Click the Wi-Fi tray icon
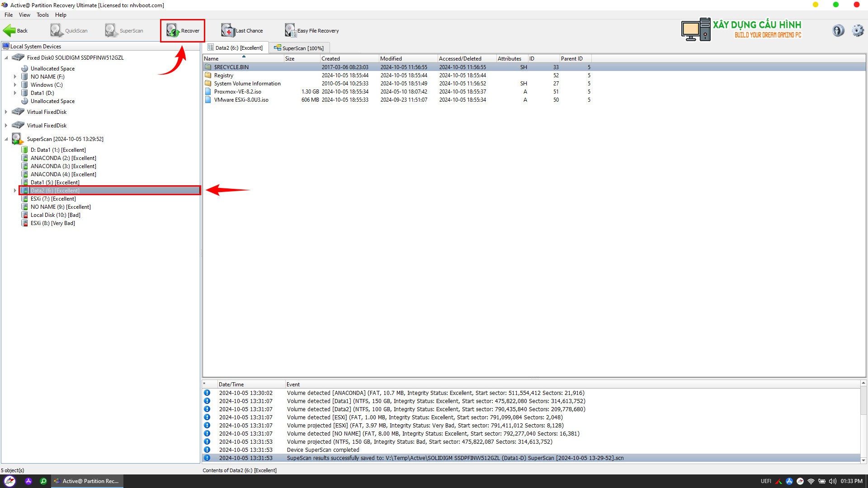 click(x=811, y=481)
